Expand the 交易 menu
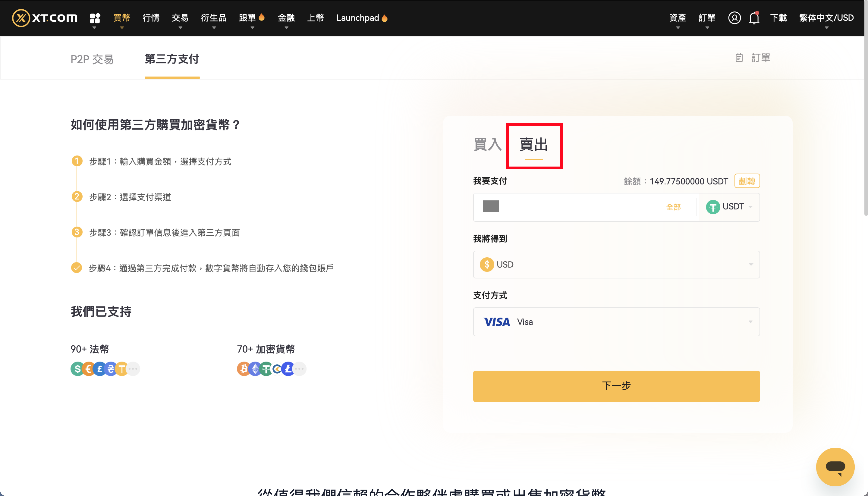Viewport: 868px width, 496px height. [x=180, y=18]
